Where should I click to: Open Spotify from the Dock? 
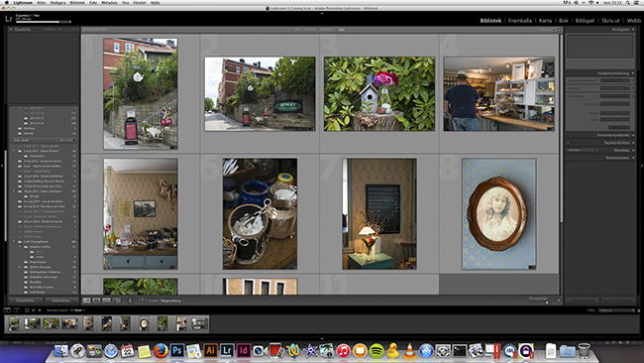pyautogui.click(x=376, y=351)
